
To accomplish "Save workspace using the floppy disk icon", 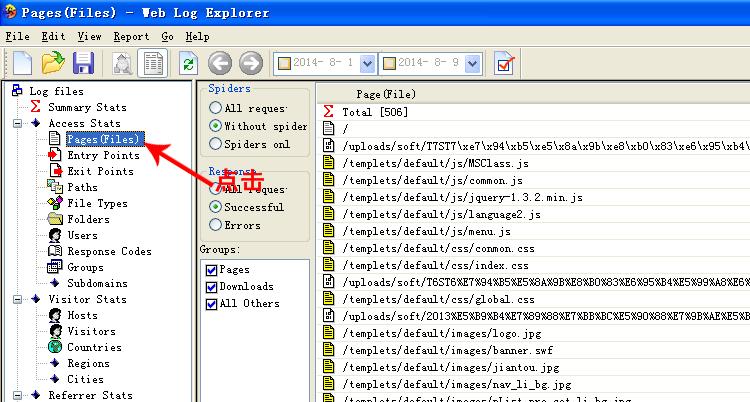I will pos(84,64).
